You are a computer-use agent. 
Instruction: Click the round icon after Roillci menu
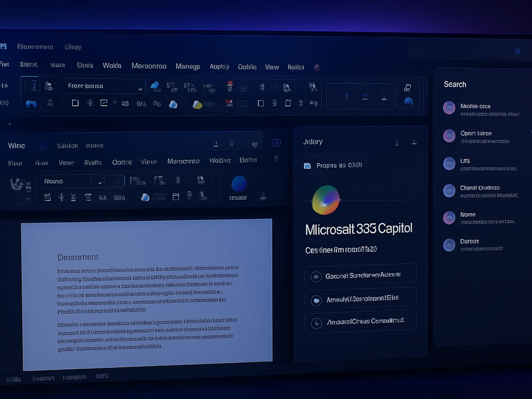pyautogui.click(x=316, y=67)
